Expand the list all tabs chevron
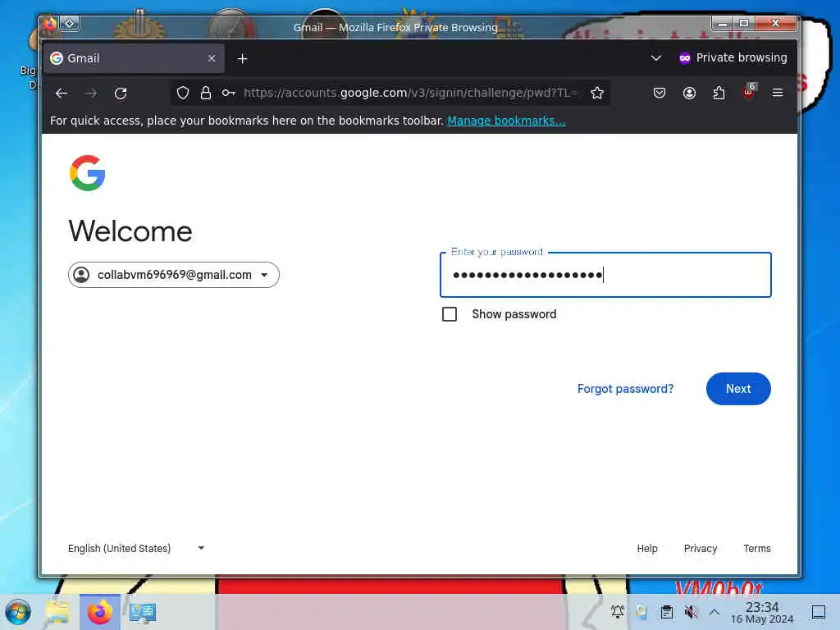This screenshot has width=840, height=630. (x=655, y=58)
